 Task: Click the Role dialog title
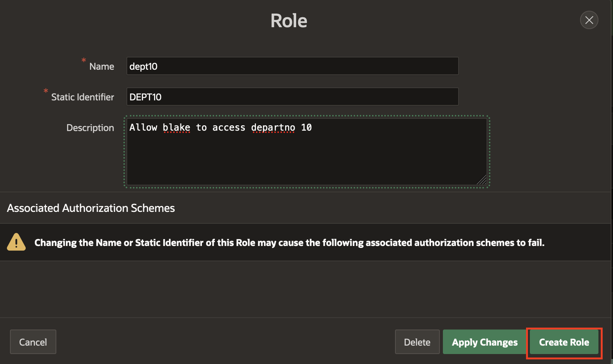288,20
